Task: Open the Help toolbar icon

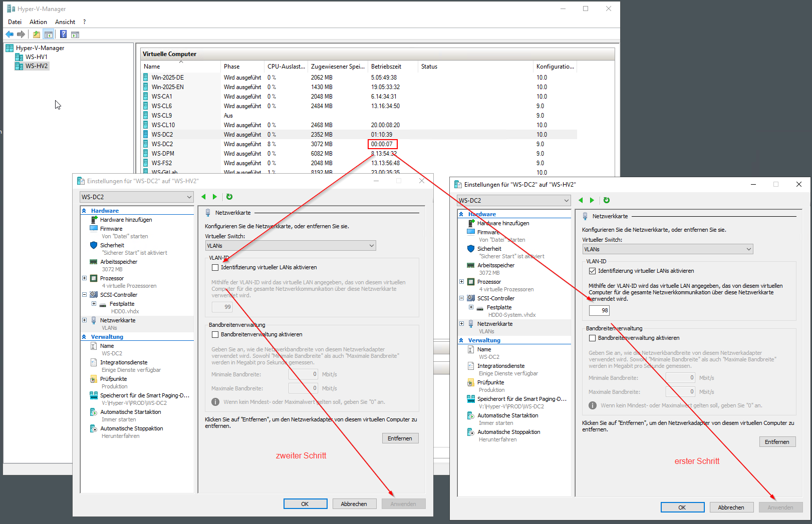Action: (x=64, y=34)
